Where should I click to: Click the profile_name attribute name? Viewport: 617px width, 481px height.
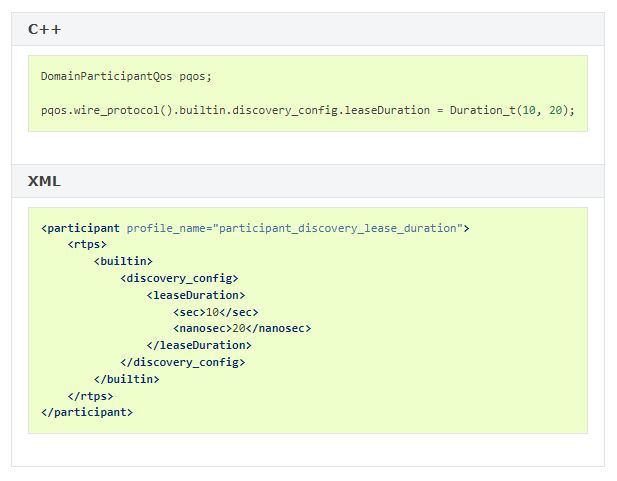pyautogui.click(x=167, y=228)
